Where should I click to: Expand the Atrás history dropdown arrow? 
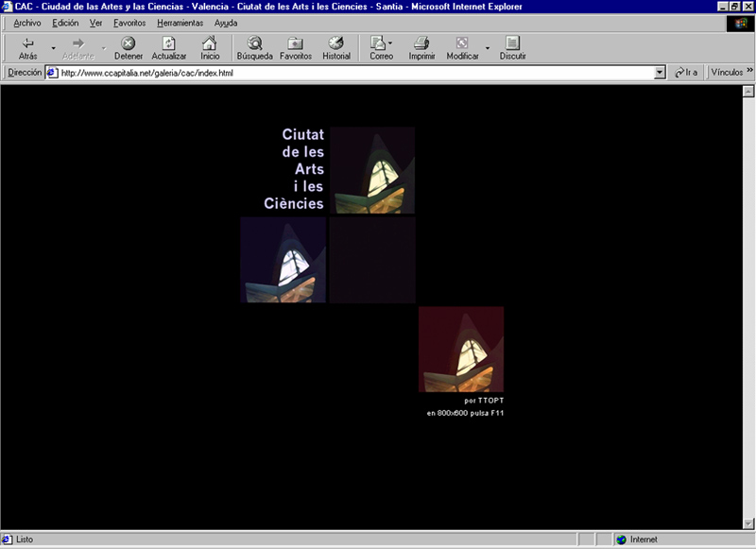(x=54, y=48)
